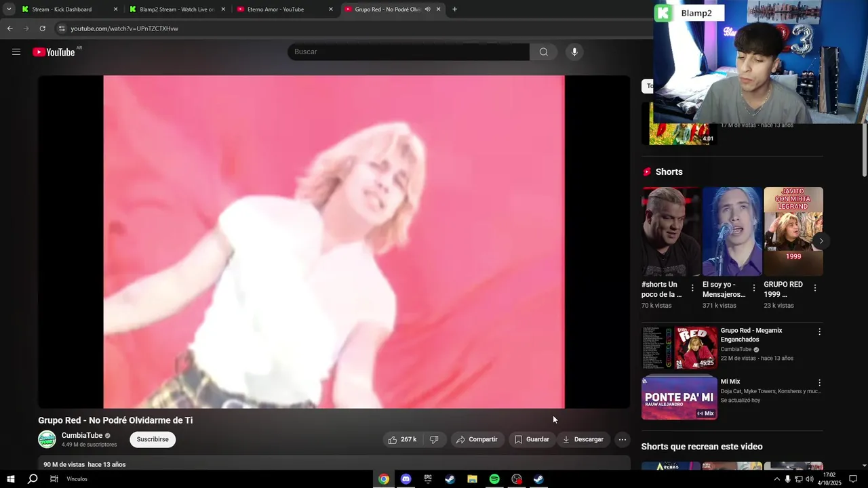
Task: Open more actions three-dot menu
Action: (622, 439)
